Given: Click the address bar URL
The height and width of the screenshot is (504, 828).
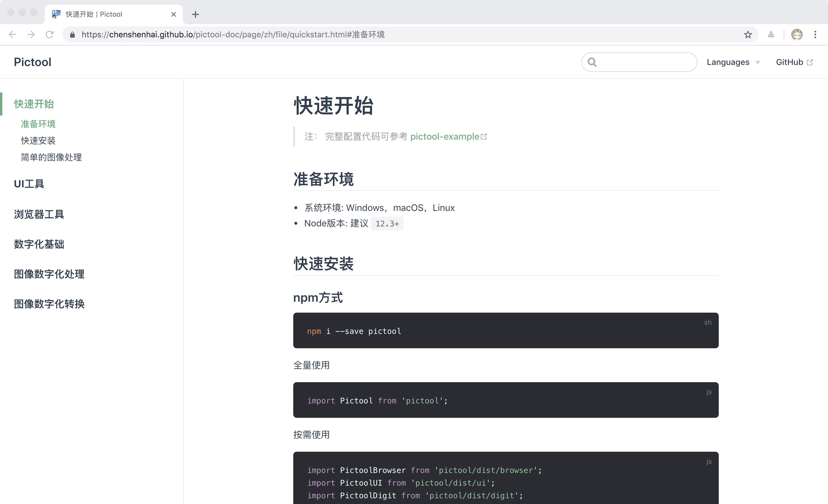Looking at the screenshot, I should coord(233,34).
